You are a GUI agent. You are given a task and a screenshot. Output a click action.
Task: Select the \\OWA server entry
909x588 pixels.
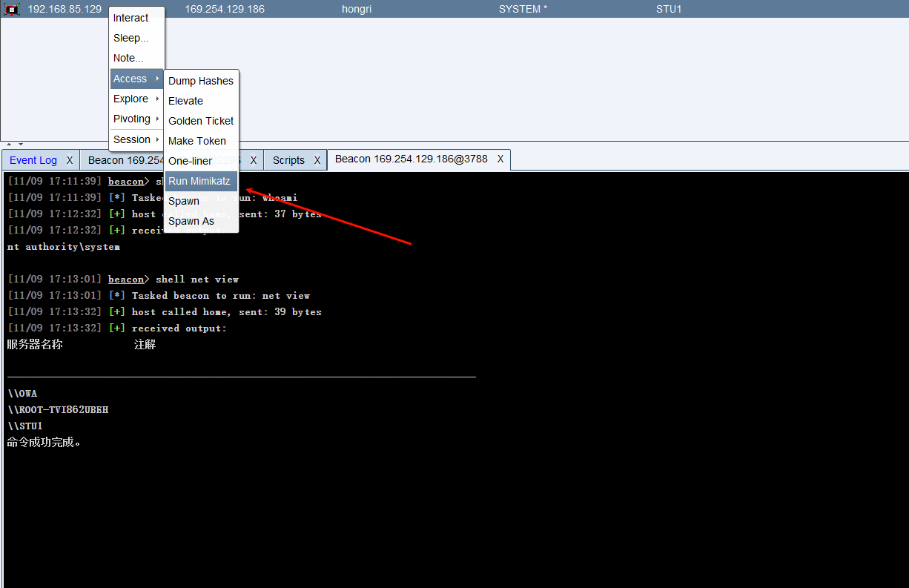[x=22, y=394]
